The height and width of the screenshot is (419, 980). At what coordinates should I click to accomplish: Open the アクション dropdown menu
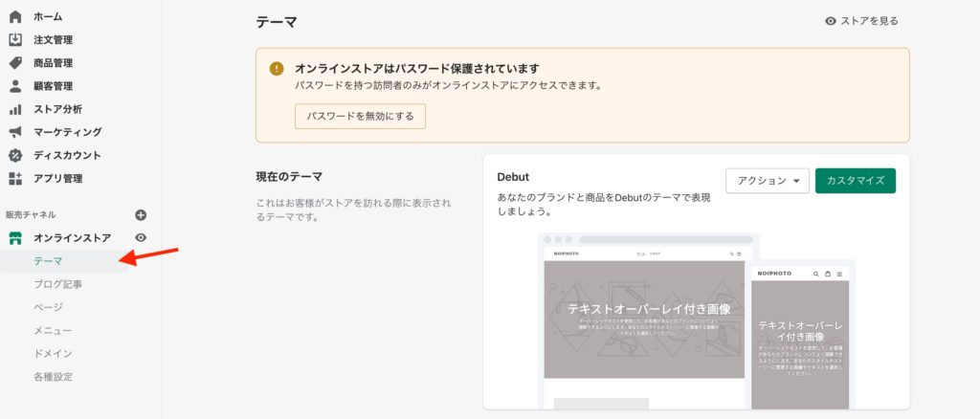coord(768,181)
